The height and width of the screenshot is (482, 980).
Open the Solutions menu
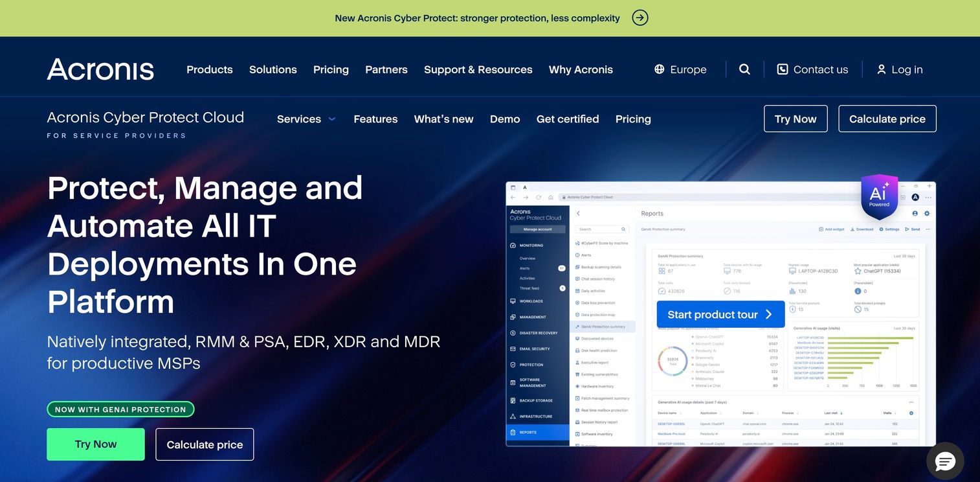pos(273,69)
